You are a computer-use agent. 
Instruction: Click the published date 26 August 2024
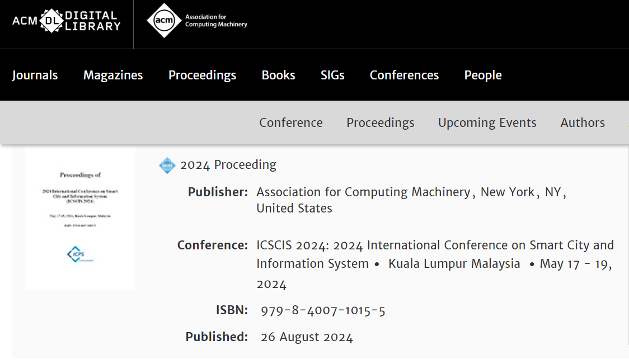307,337
